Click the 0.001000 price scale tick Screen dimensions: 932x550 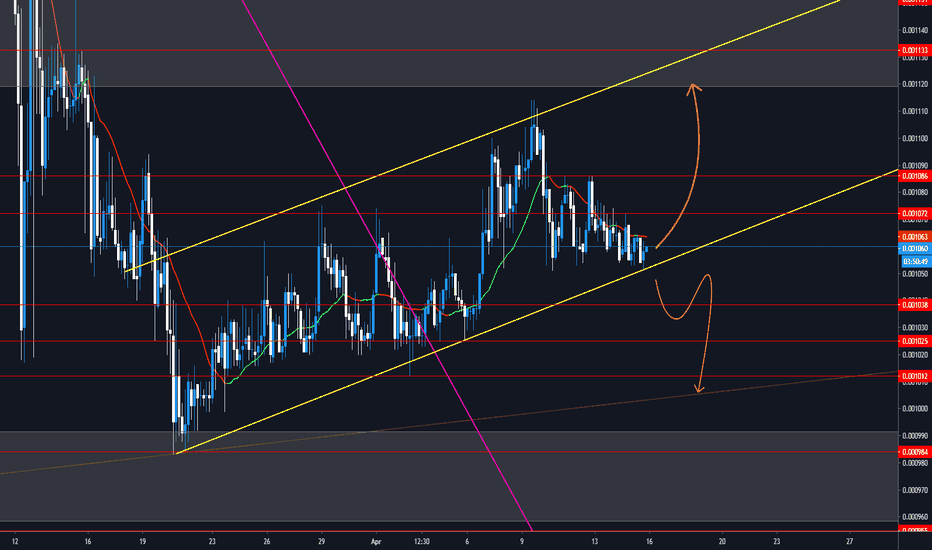point(915,409)
